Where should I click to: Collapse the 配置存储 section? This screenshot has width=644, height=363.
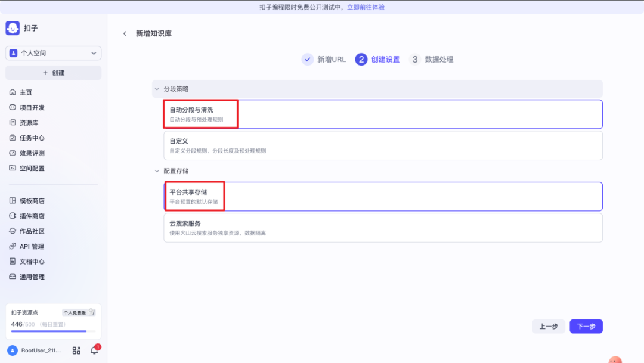(x=157, y=171)
